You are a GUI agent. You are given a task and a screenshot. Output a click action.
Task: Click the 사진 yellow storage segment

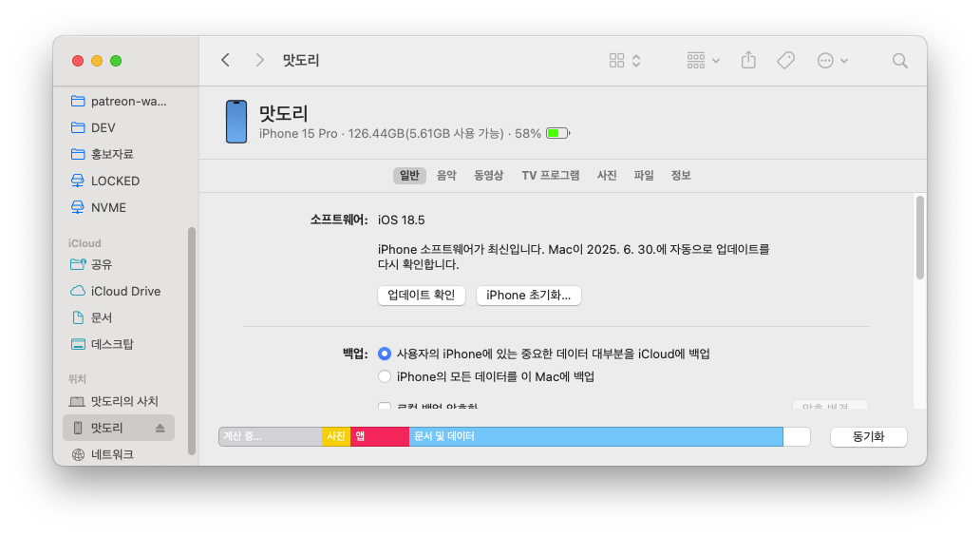336,436
